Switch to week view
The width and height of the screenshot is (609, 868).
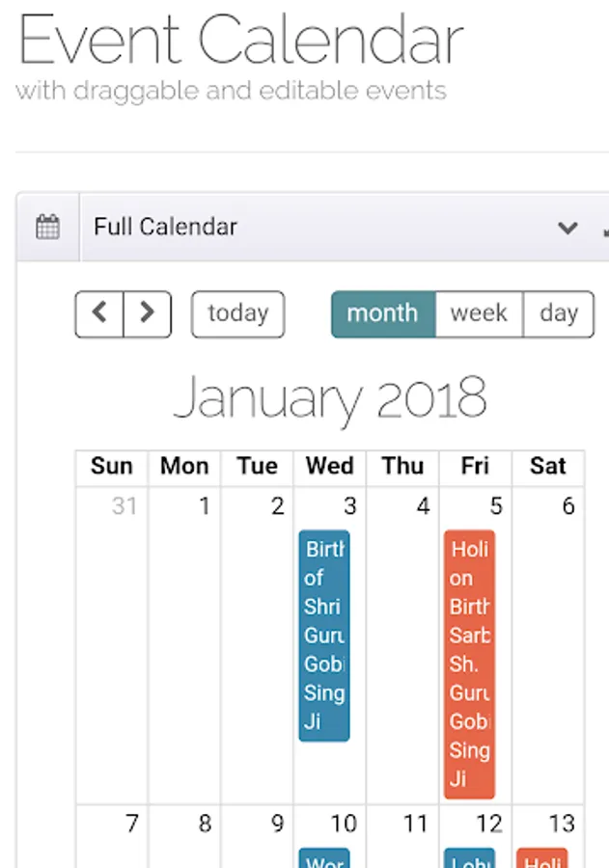(x=479, y=313)
